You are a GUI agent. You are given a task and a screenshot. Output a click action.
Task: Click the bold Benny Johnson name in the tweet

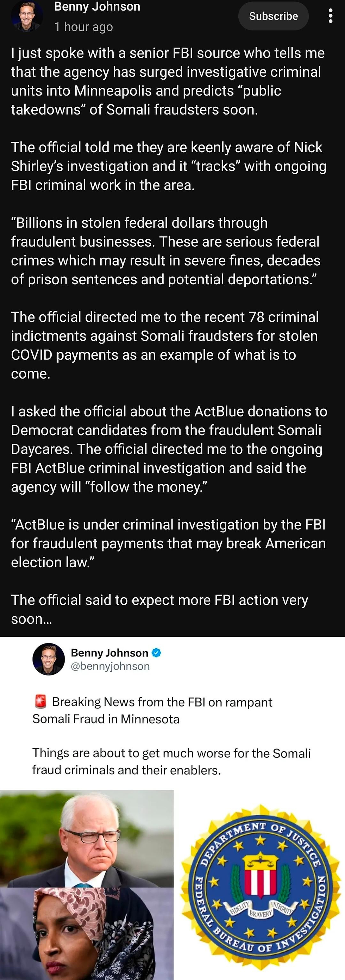click(x=109, y=653)
